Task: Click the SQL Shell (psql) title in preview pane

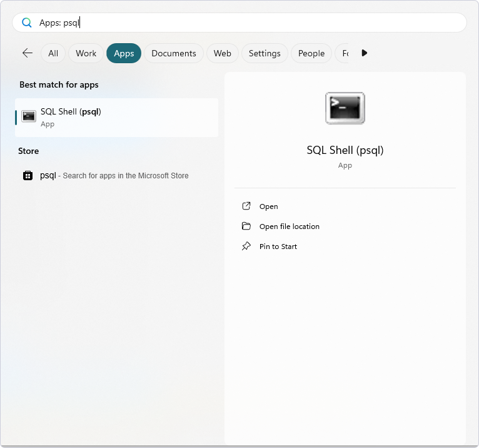Action: click(345, 150)
